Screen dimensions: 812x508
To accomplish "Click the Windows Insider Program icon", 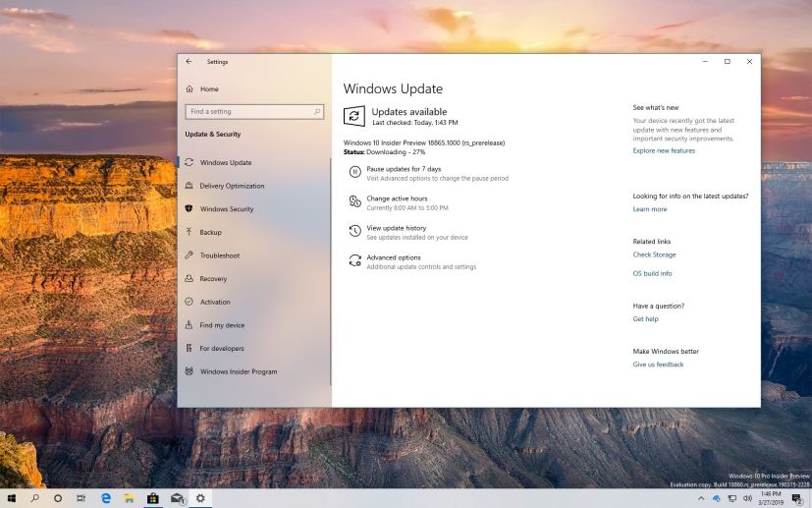I will point(189,371).
